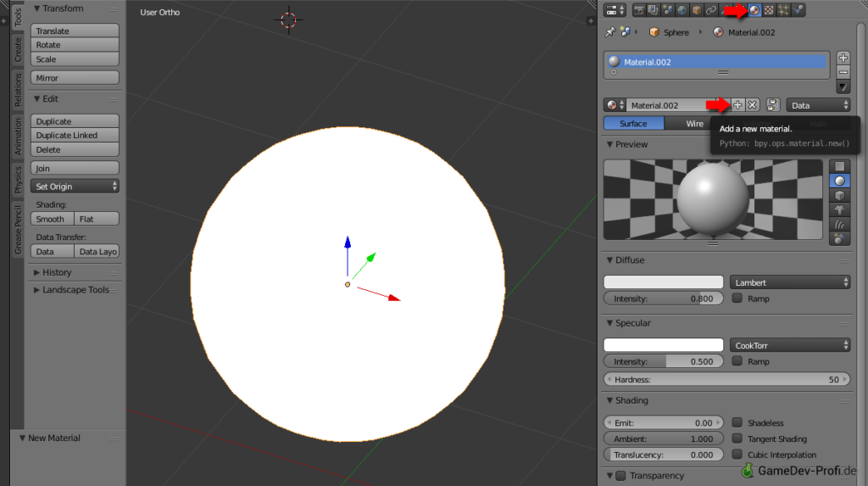Open CookTorr specular shader dropdown
This screenshot has height=486, width=868.
790,345
